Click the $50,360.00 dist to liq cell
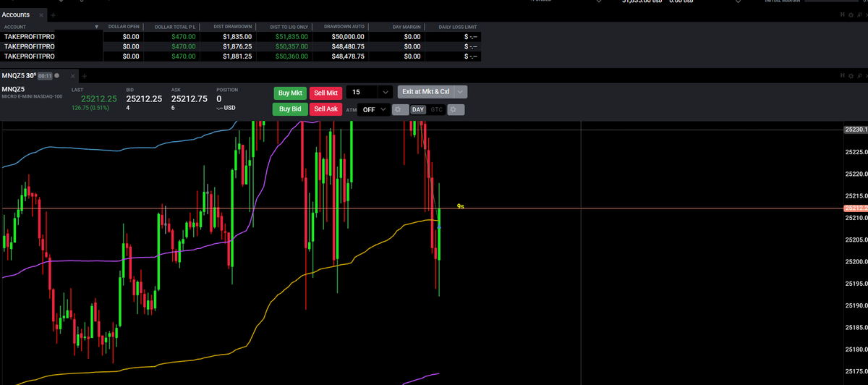Image resolution: width=868 pixels, height=385 pixels. click(x=292, y=56)
